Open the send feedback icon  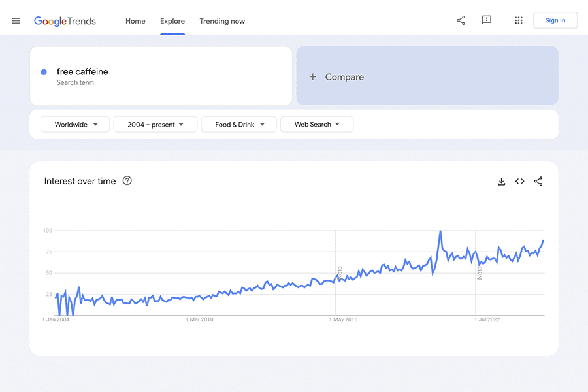pyautogui.click(x=486, y=20)
